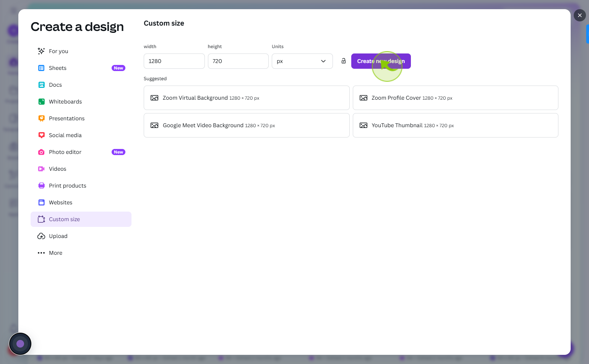Go to Presentations category
The image size is (589, 364).
pyautogui.click(x=81, y=118)
